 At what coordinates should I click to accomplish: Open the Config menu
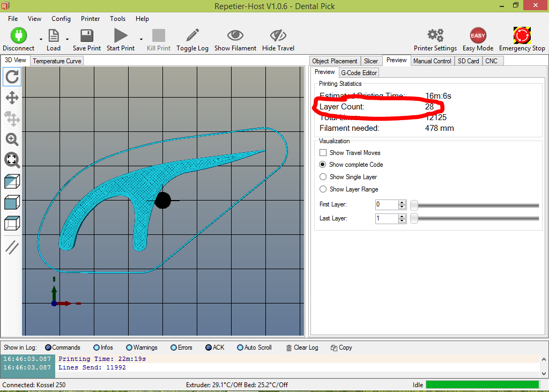[x=61, y=19]
